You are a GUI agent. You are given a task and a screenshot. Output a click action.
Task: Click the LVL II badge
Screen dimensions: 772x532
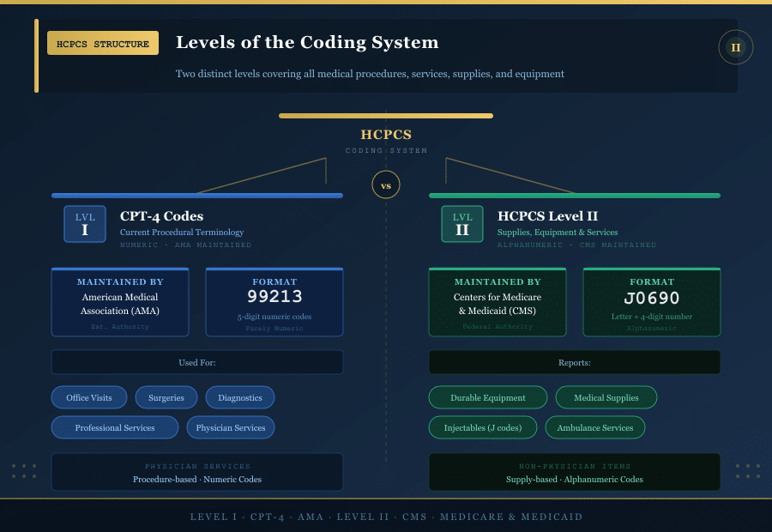click(462, 224)
